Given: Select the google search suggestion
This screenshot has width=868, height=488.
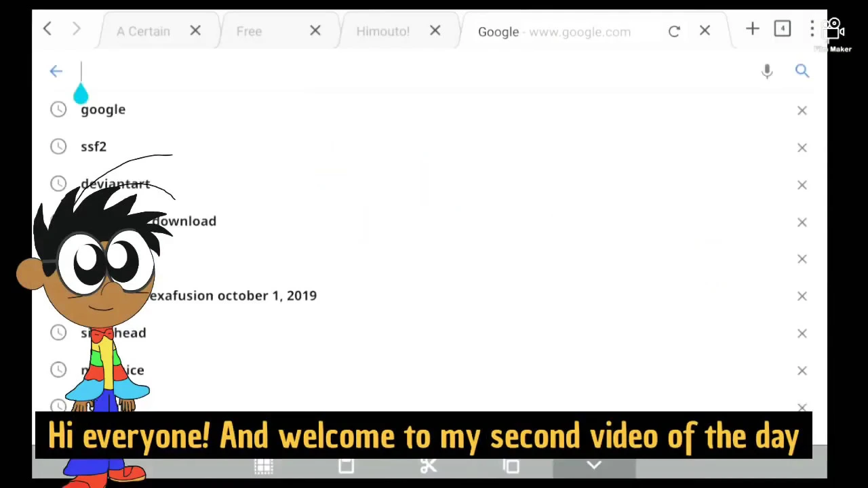Looking at the screenshot, I should click(x=103, y=110).
